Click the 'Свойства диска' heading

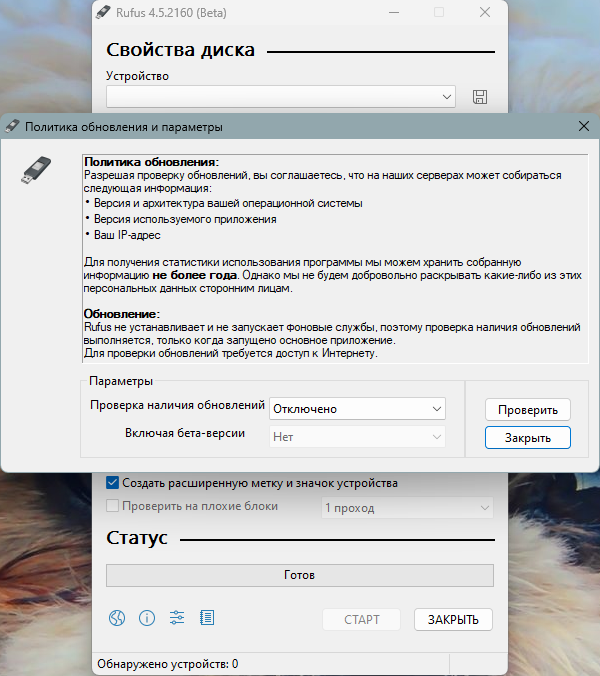181,50
